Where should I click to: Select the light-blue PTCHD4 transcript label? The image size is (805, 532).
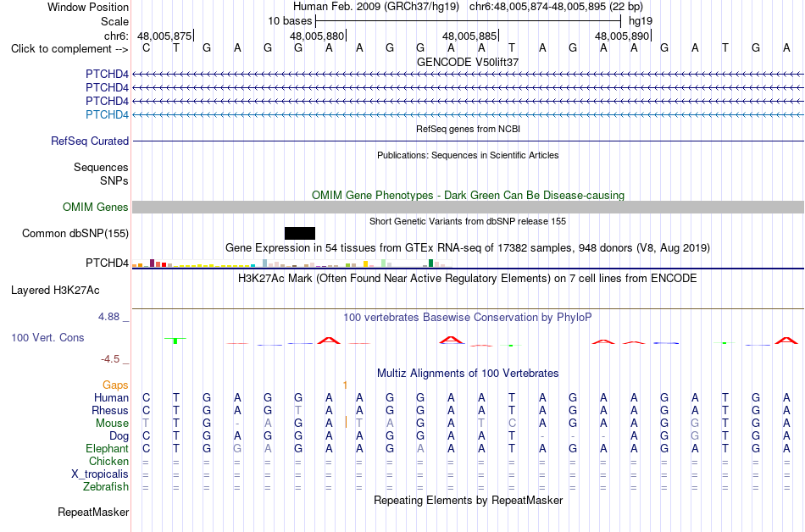tap(107, 114)
